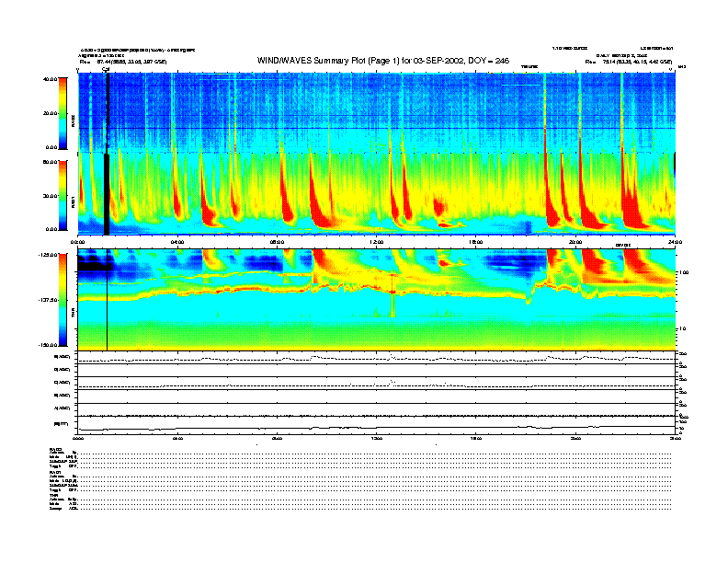Click the 0.00 label on RAD2 scale

pyautogui.click(x=51, y=147)
